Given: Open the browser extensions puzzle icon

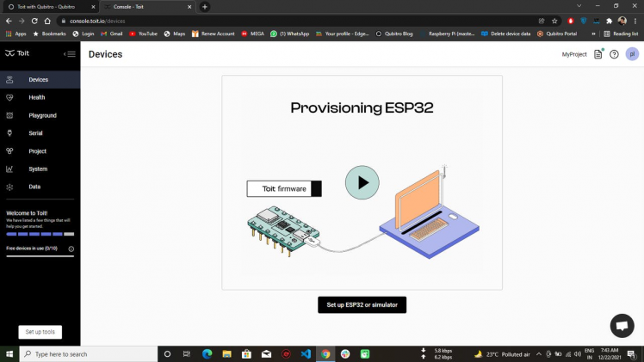Looking at the screenshot, I should coord(609,21).
